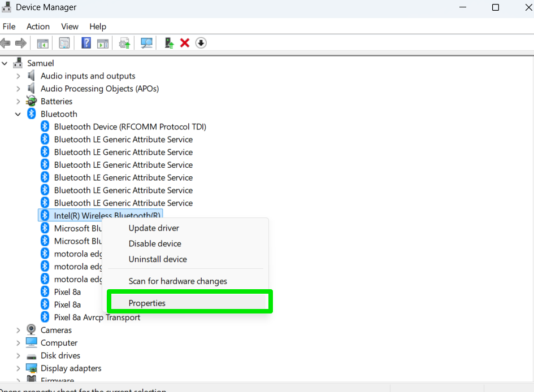
Task: Click Show/Hide Console Tree toolbar icon
Action: [42, 43]
